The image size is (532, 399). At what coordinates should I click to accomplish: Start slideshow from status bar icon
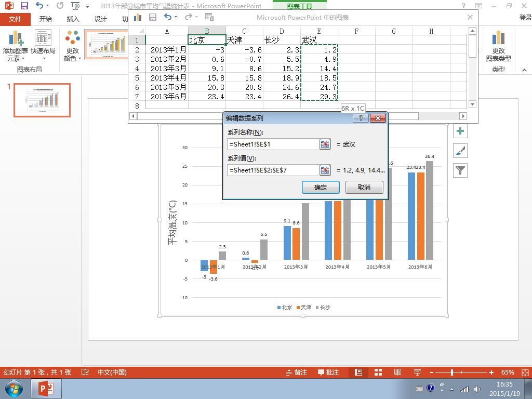point(417,372)
